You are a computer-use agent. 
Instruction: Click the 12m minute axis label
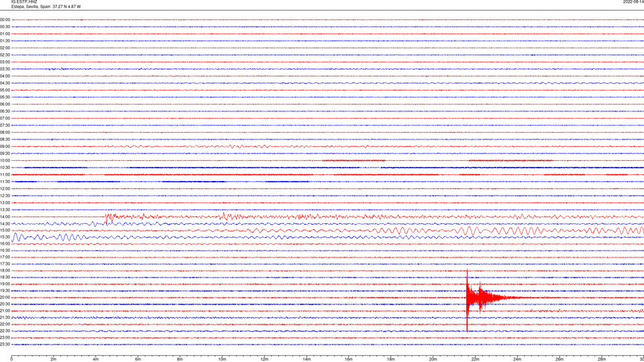click(264, 359)
